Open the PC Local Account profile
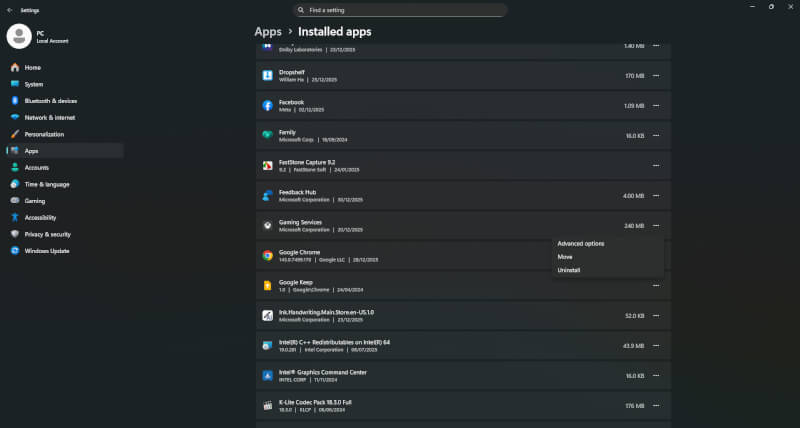Viewport: 800px width, 428px height. (40, 36)
